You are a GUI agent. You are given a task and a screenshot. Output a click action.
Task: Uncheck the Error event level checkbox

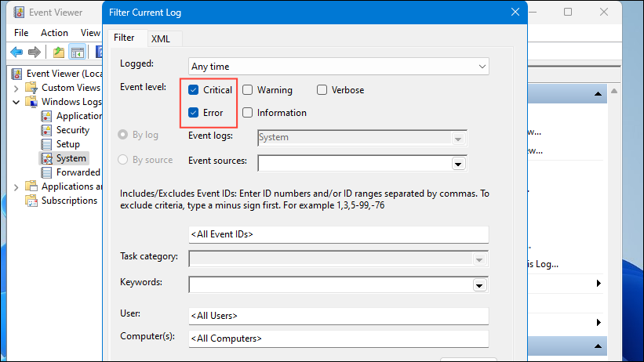194,113
